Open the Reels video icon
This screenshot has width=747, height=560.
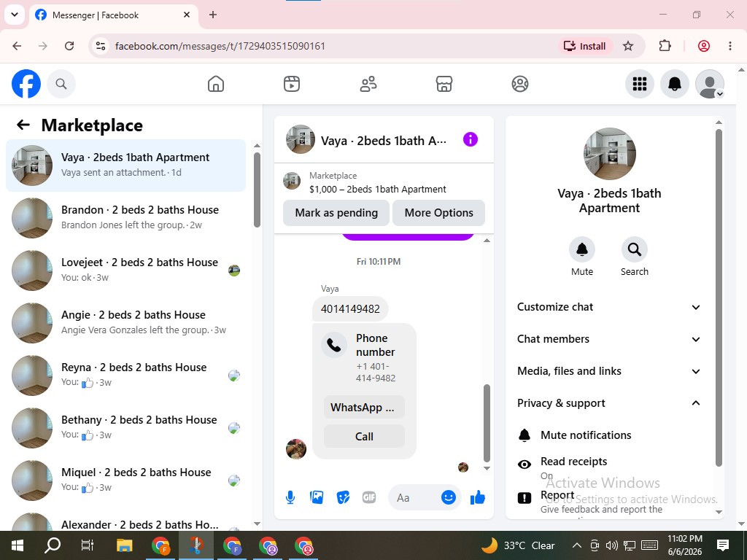click(x=292, y=84)
